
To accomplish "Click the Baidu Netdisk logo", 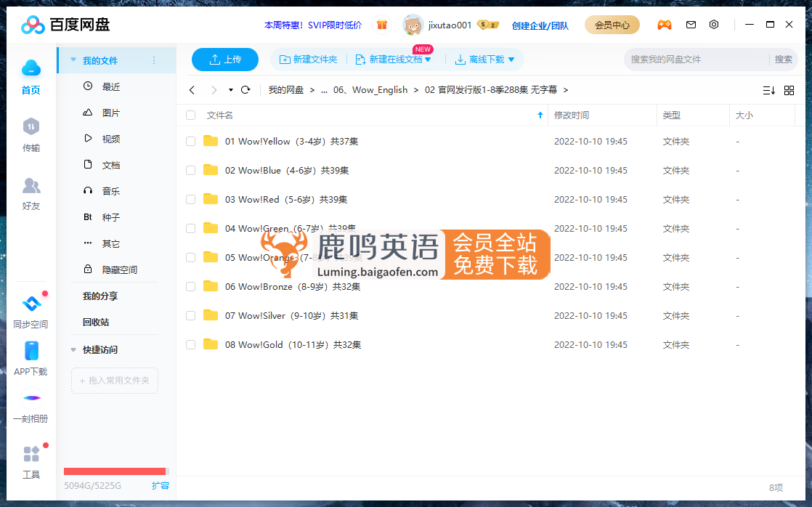I will (65, 25).
